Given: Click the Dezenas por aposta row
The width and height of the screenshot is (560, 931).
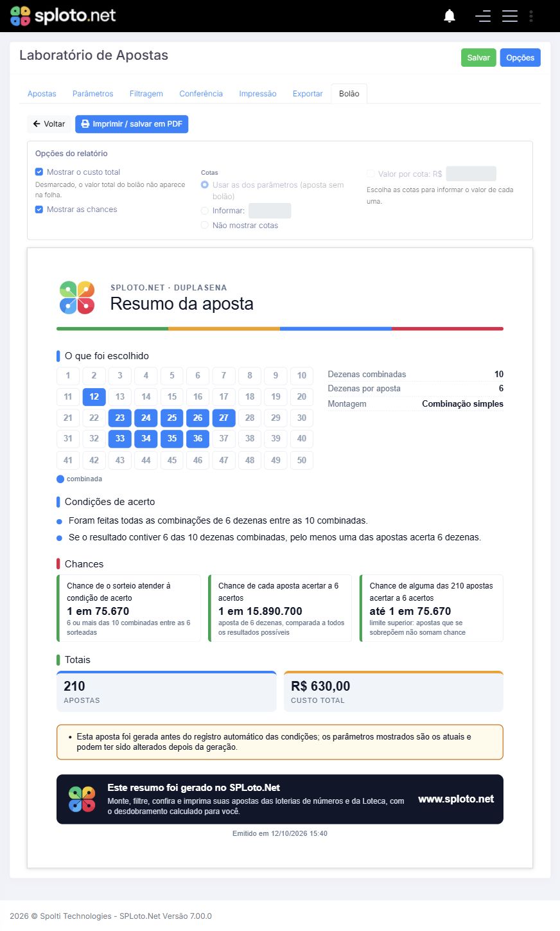Looking at the screenshot, I should pyautogui.click(x=416, y=388).
